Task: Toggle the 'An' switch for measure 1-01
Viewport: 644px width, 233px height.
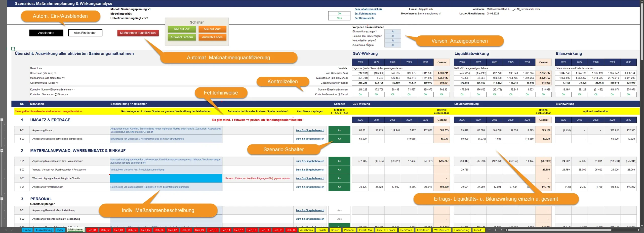Action: coord(339,130)
